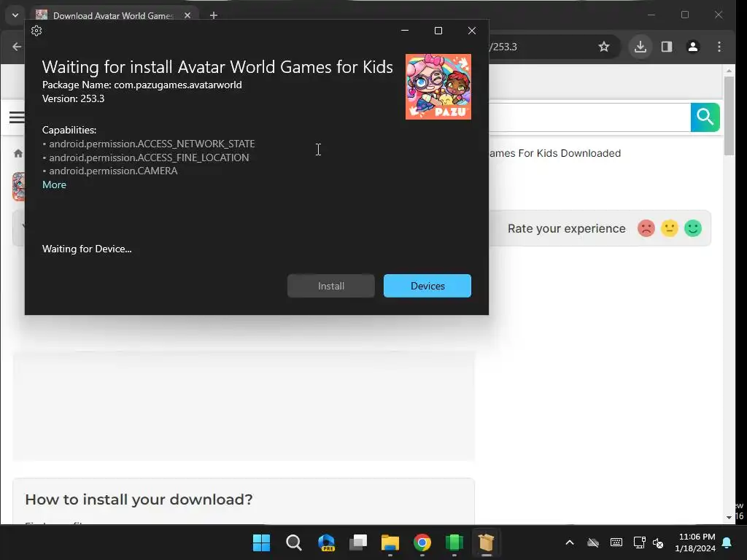Viewport: 747px width, 560px height.
Task: Launch Edge Preview from taskbar
Action: [x=326, y=542]
